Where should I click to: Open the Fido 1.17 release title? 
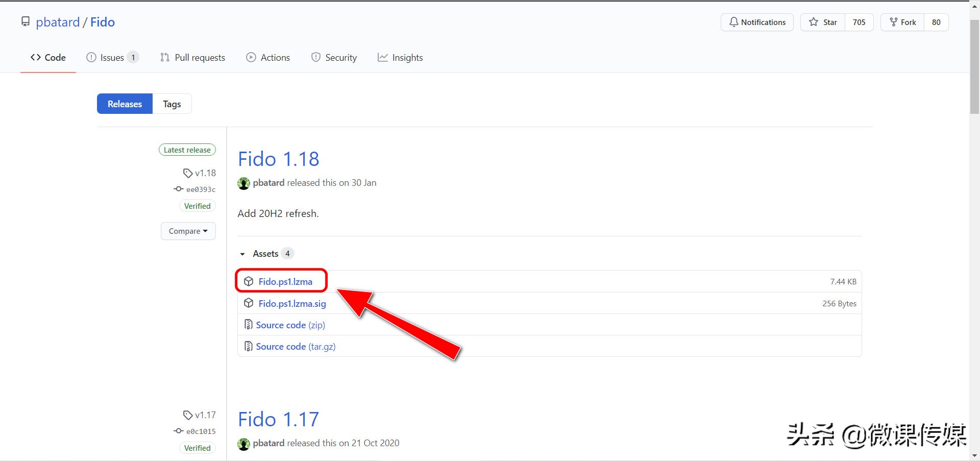[x=279, y=420]
